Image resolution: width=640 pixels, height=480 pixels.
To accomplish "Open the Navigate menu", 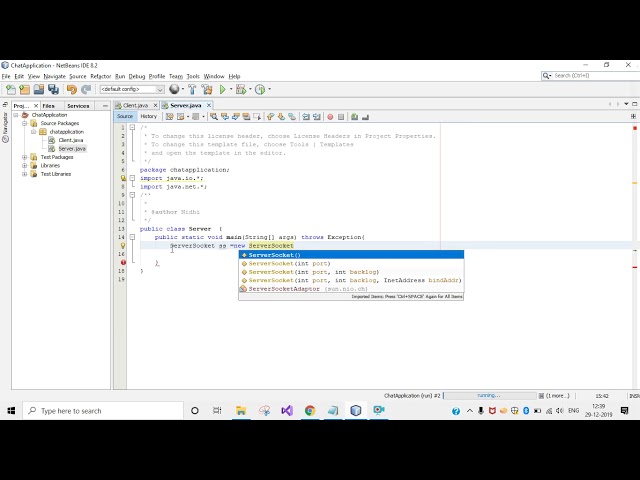I will (54, 76).
